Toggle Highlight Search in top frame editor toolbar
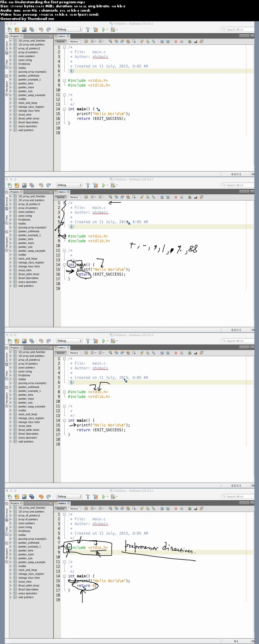 [x=128, y=41]
